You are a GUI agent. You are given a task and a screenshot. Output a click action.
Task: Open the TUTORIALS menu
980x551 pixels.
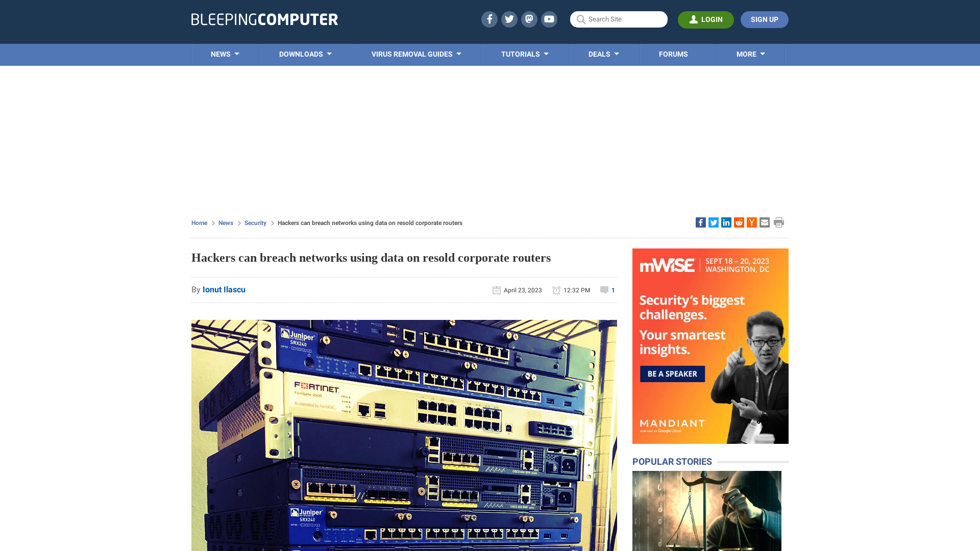coord(524,54)
